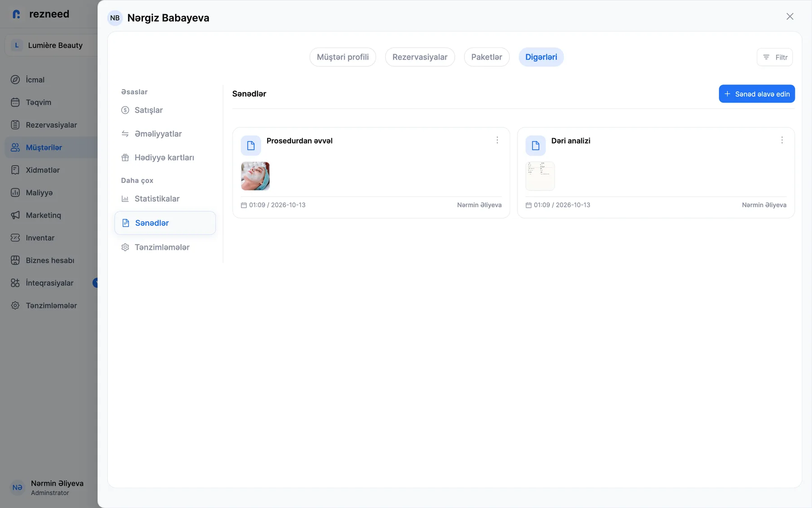The height and width of the screenshot is (508, 812).
Task: Open three-dot menu on Prosedurdan əvvəl card
Action: (x=497, y=140)
